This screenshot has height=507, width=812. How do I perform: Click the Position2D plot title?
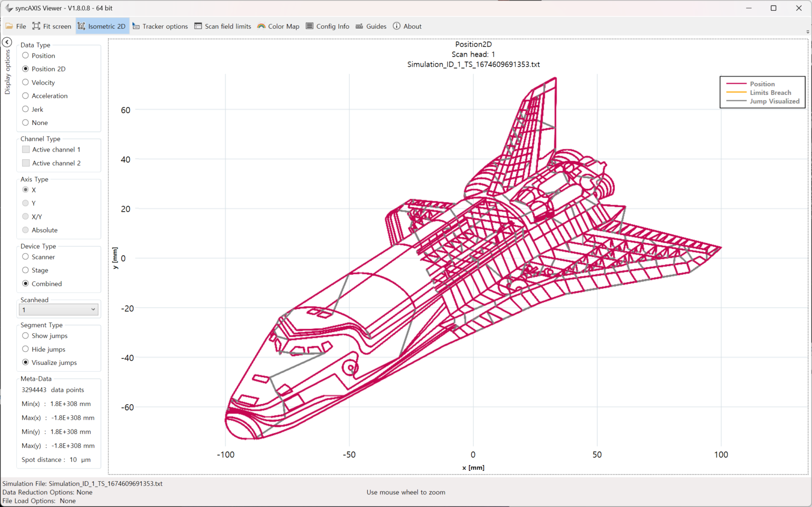pyautogui.click(x=473, y=44)
